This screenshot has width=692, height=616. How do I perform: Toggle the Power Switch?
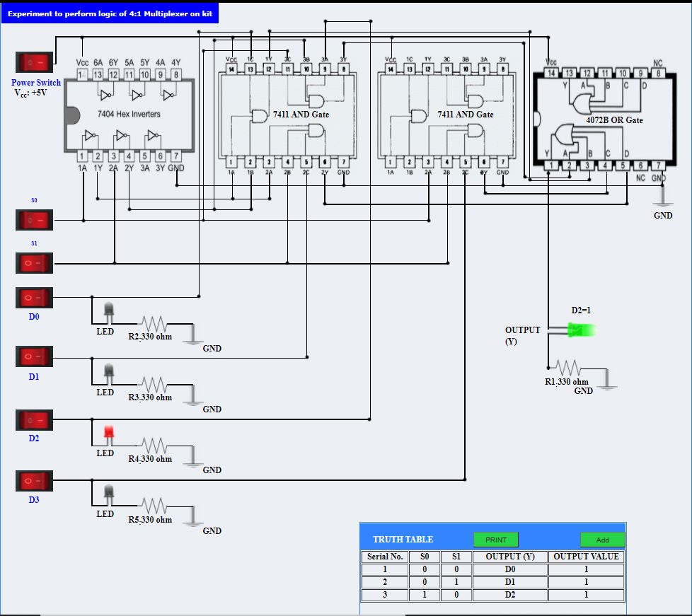pyautogui.click(x=33, y=62)
